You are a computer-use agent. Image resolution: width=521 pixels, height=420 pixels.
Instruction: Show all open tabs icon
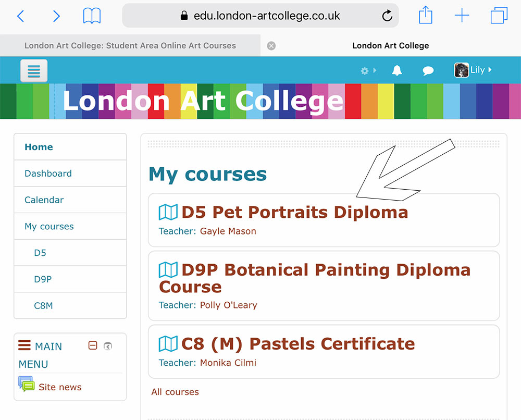(x=499, y=15)
